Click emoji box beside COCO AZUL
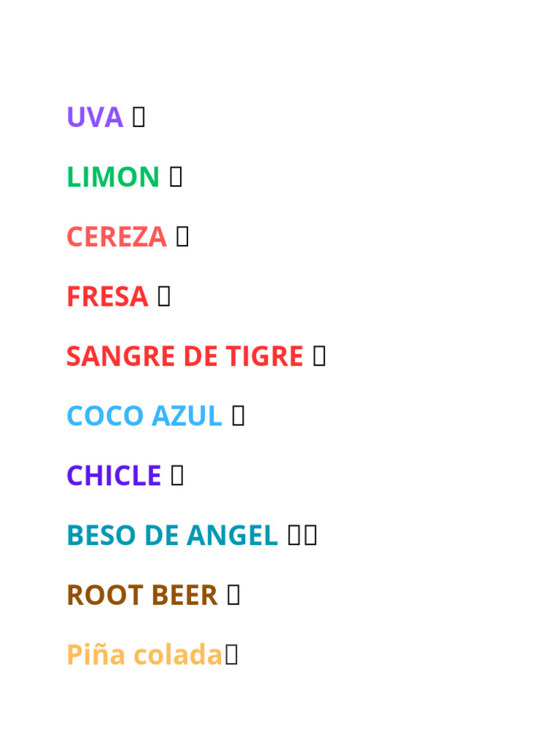 click(x=238, y=415)
